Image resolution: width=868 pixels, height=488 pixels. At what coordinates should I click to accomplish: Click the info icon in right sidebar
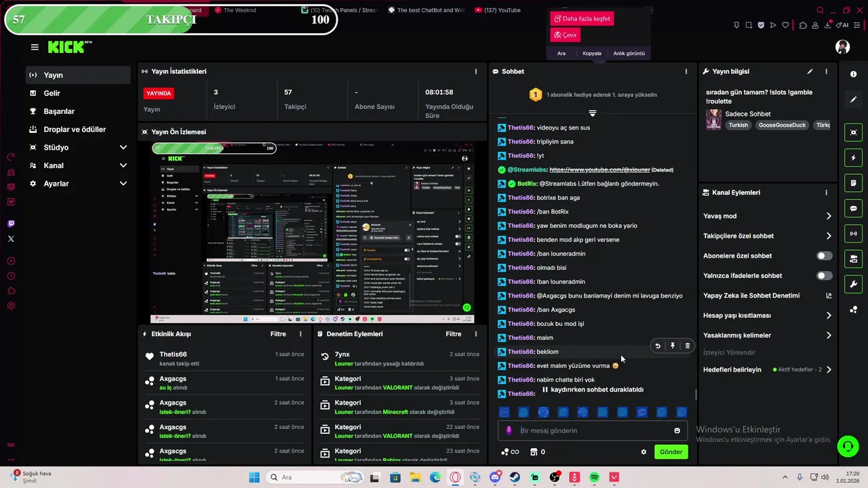[x=853, y=74]
